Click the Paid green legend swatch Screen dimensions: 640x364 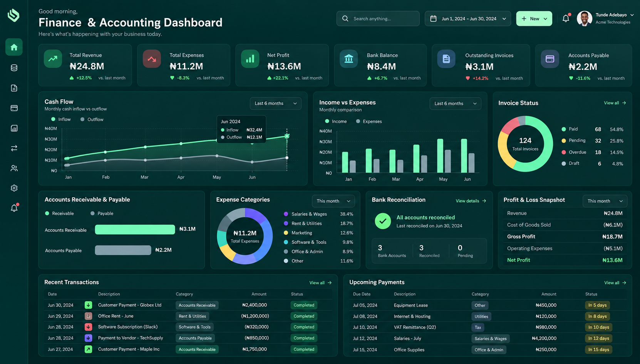pos(564,129)
